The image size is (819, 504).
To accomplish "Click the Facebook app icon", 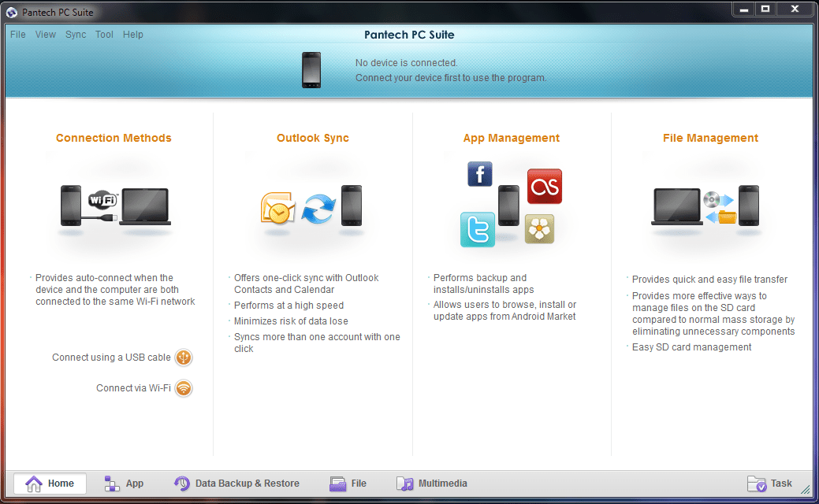I will [x=479, y=174].
